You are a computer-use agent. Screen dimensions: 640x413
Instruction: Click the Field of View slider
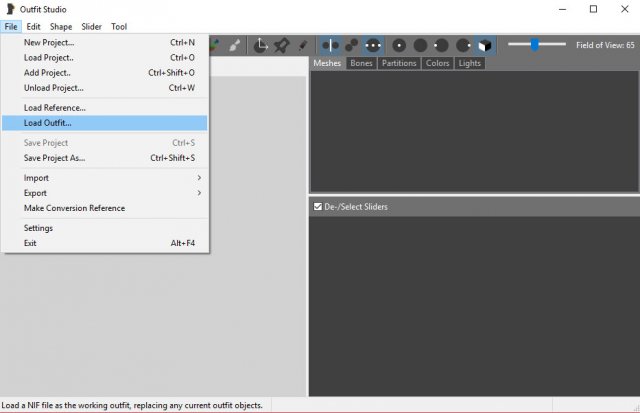click(535, 44)
